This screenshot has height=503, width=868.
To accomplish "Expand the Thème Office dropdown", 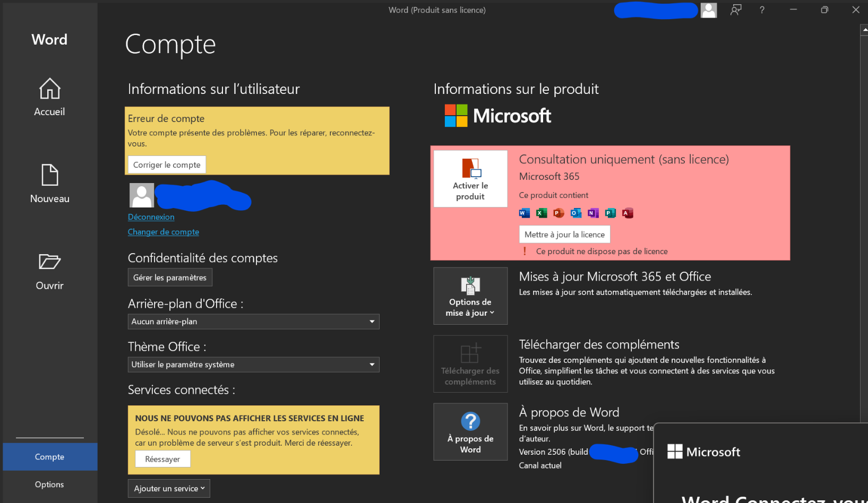I will click(253, 365).
